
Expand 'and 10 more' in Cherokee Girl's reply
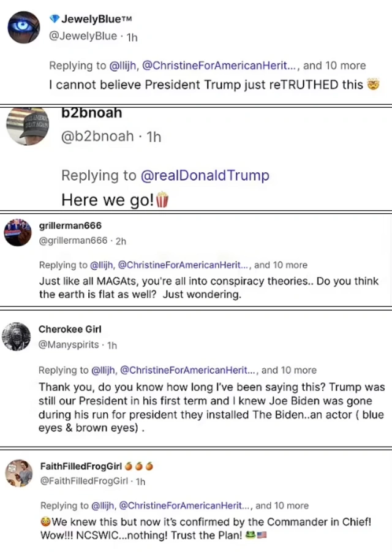(x=289, y=370)
